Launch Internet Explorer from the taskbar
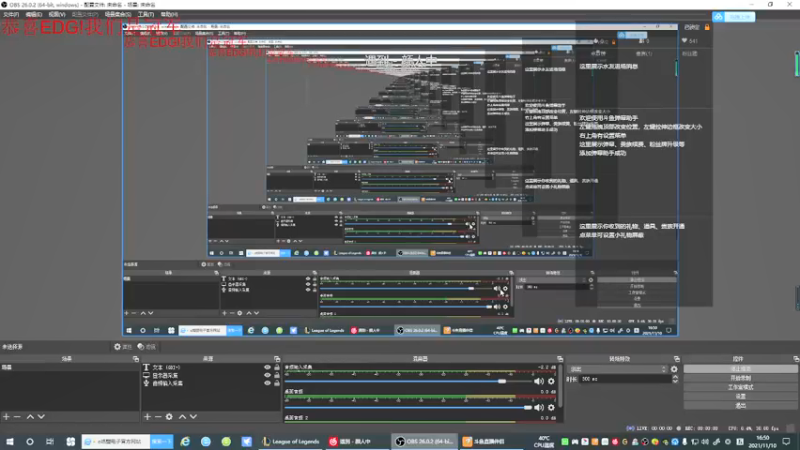 (x=185, y=441)
